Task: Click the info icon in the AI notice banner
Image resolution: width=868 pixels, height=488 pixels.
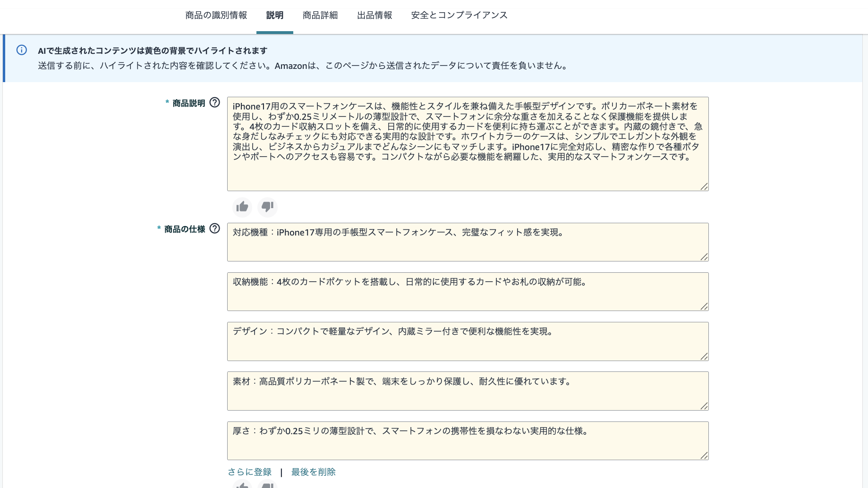Action: pos(22,50)
